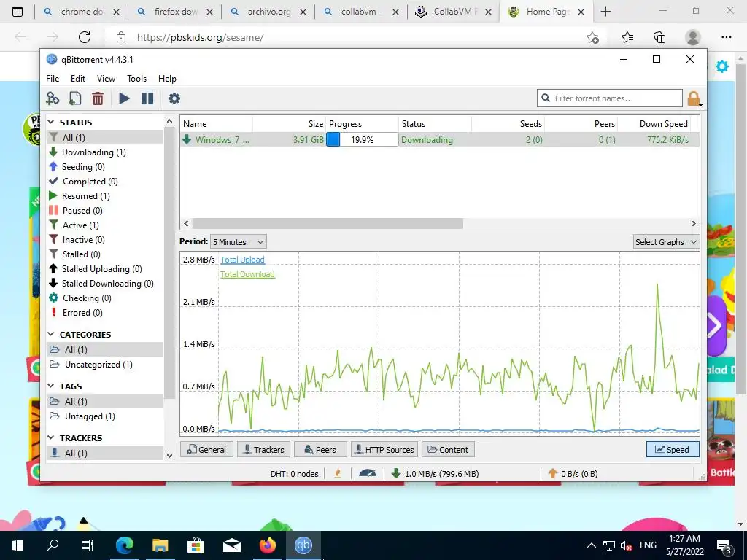
Task: Click the orange lock icon in qBittorrent
Action: click(x=694, y=98)
